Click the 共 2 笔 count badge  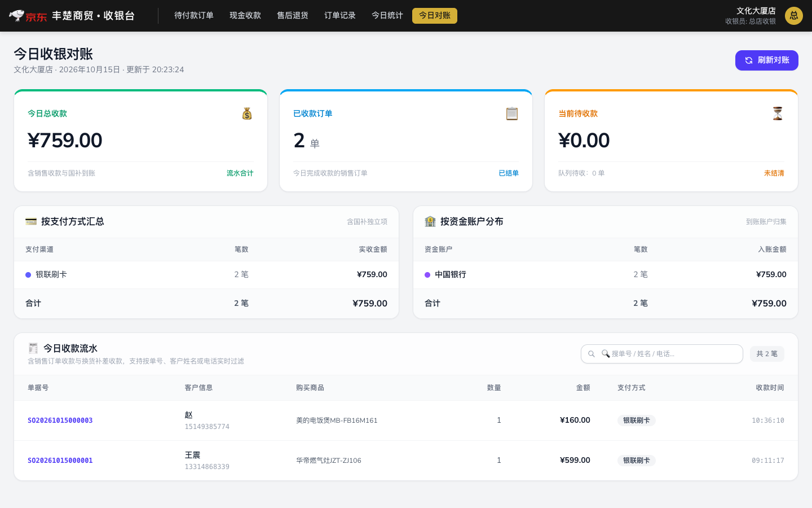(767, 354)
